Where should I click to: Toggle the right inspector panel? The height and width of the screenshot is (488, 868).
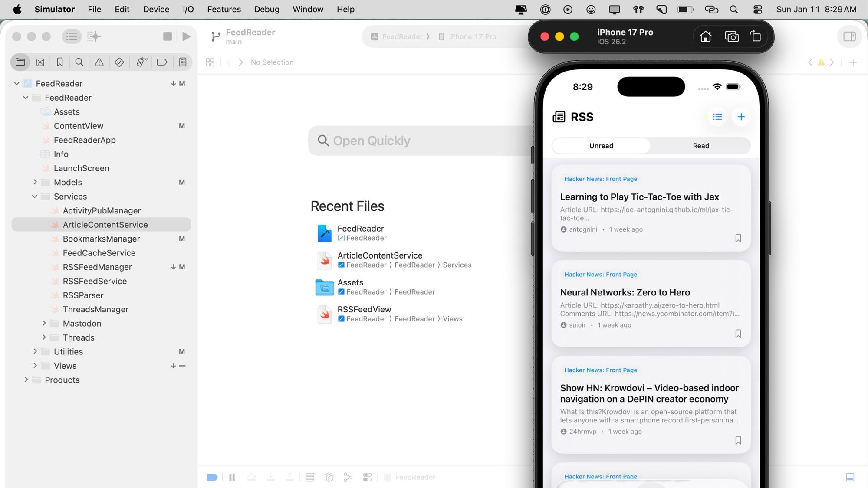(849, 36)
